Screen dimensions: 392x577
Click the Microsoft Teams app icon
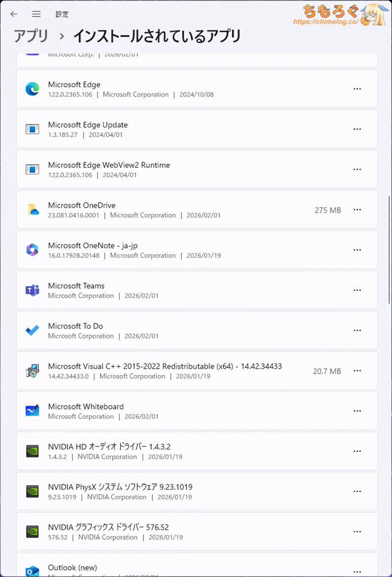coord(32,290)
